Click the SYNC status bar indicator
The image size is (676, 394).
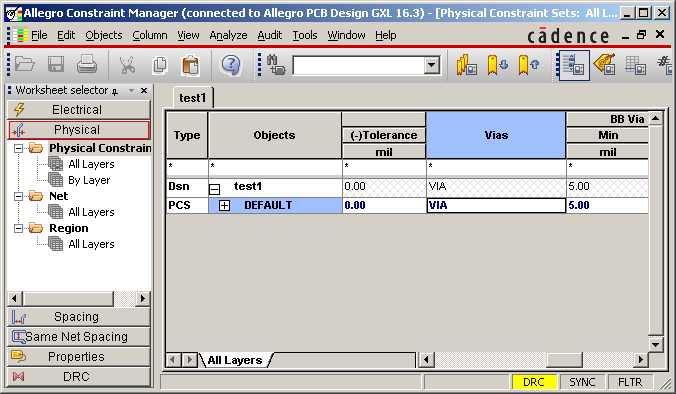coord(582,382)
